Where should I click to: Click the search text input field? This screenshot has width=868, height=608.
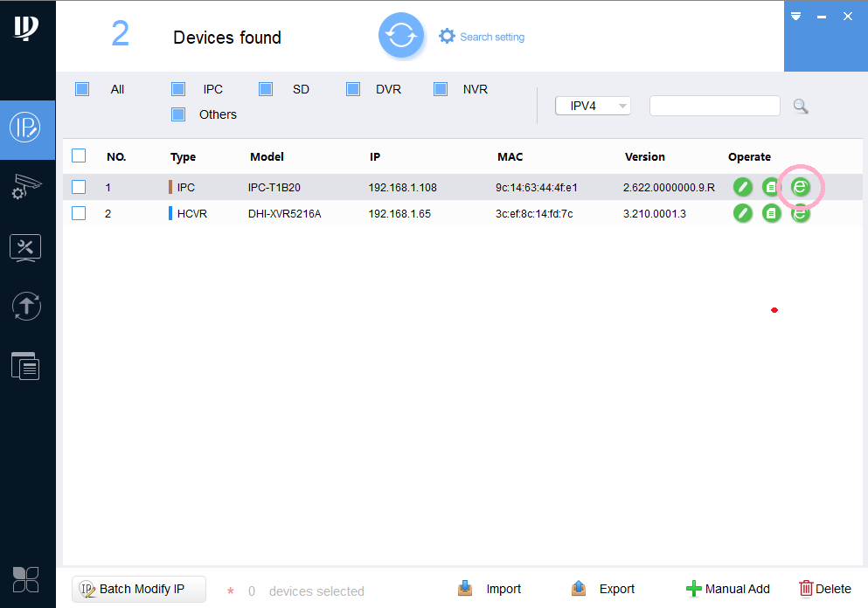pos(715,106)
